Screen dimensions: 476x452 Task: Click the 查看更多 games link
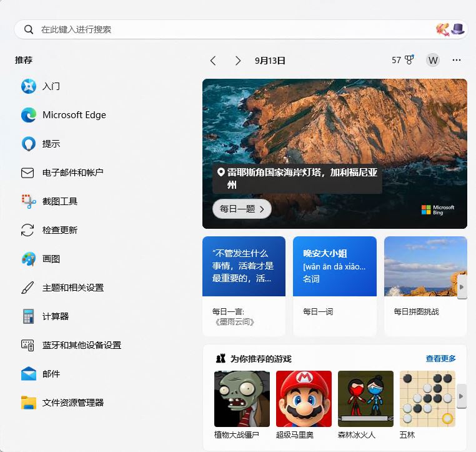(x=440, y=358)
